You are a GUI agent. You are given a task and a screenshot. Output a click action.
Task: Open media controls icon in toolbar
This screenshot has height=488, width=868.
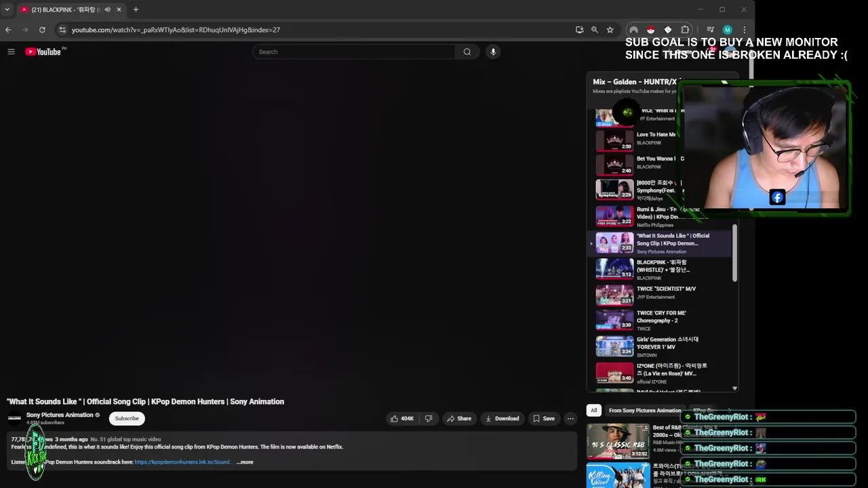coord(710,30)
